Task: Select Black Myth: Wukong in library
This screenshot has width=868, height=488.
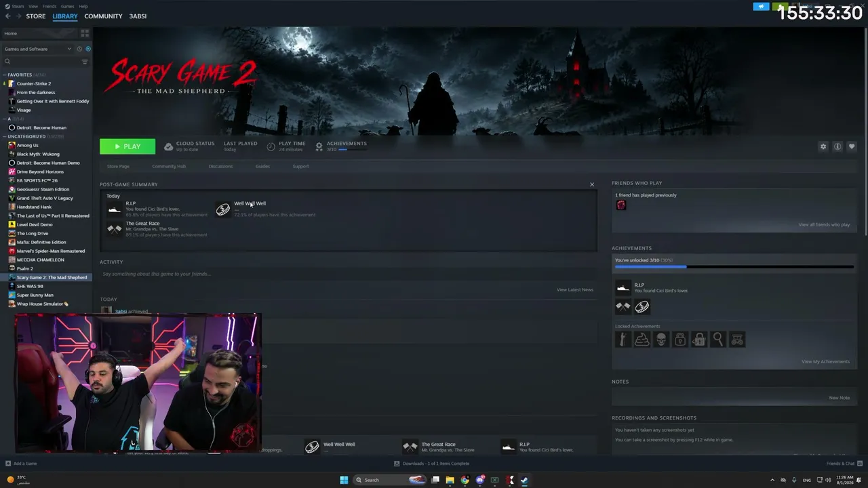Action: 38,154
